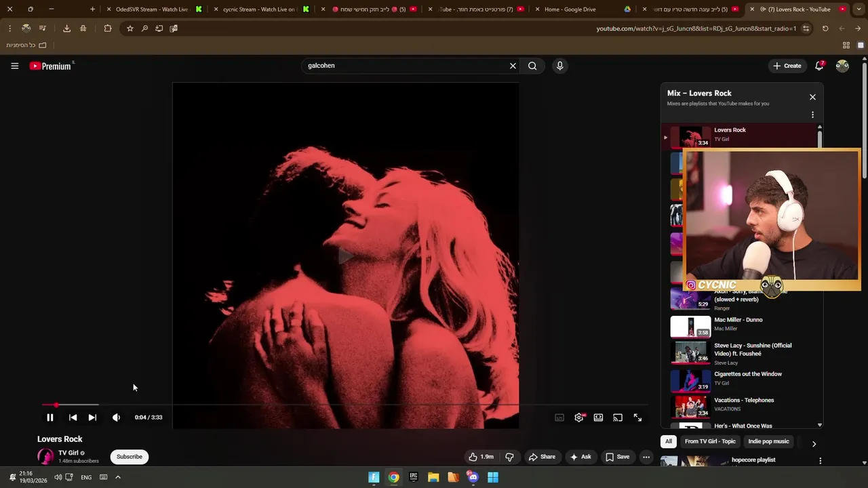Open Chrome from the taskbar
The width and height of the screenshot is (868, 488).
tap(393, 477)
